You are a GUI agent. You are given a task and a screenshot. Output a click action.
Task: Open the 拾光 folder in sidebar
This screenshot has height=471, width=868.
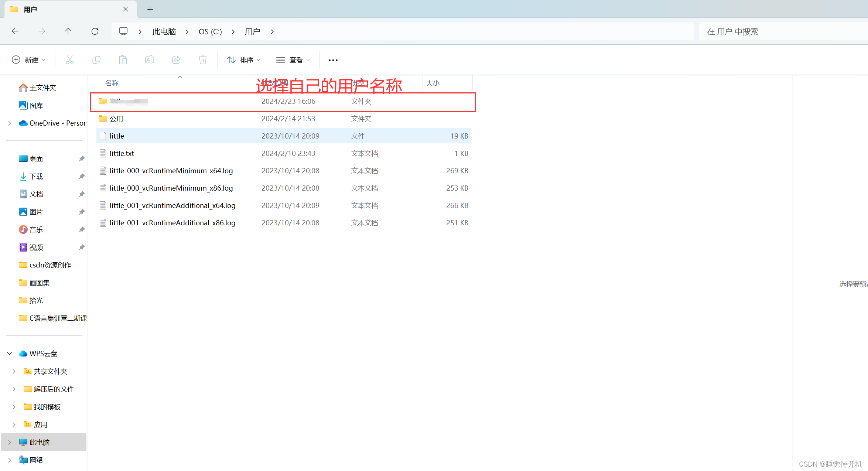31,300
